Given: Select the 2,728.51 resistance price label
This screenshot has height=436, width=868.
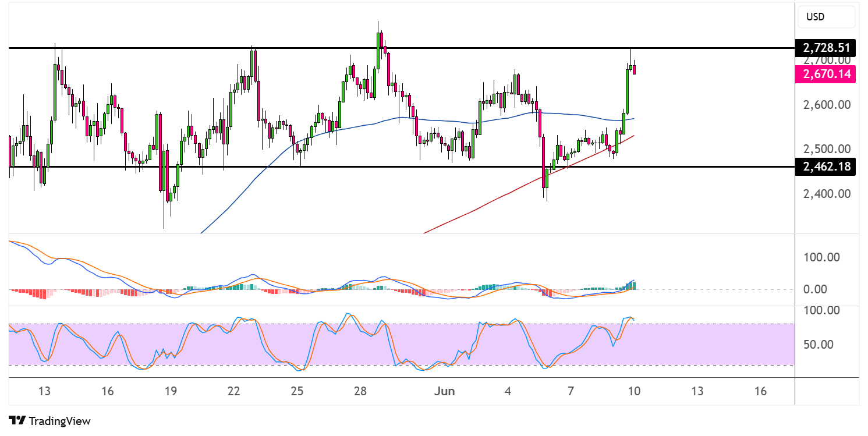Looking at the screenshot, I should pyautogui.click(x=826, y=48).
